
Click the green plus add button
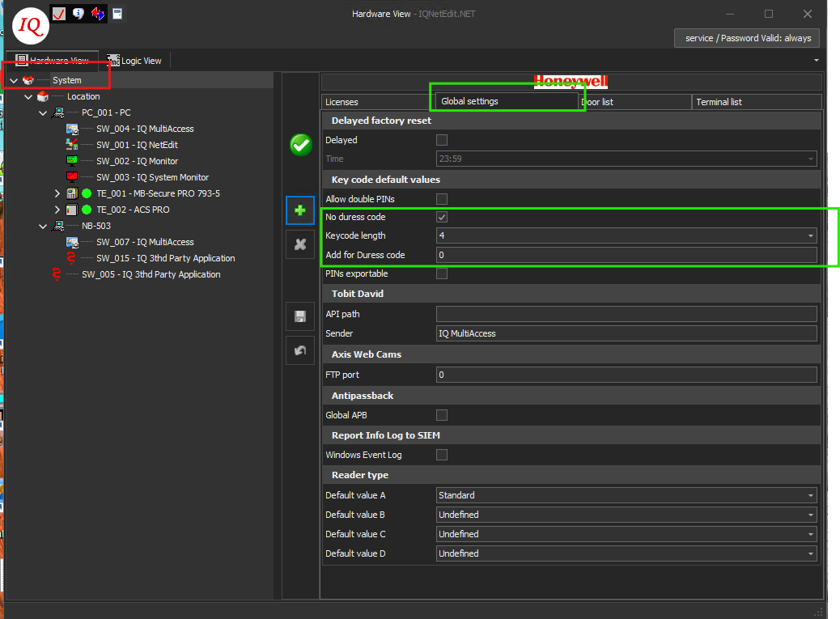click(x=300, y=210)
